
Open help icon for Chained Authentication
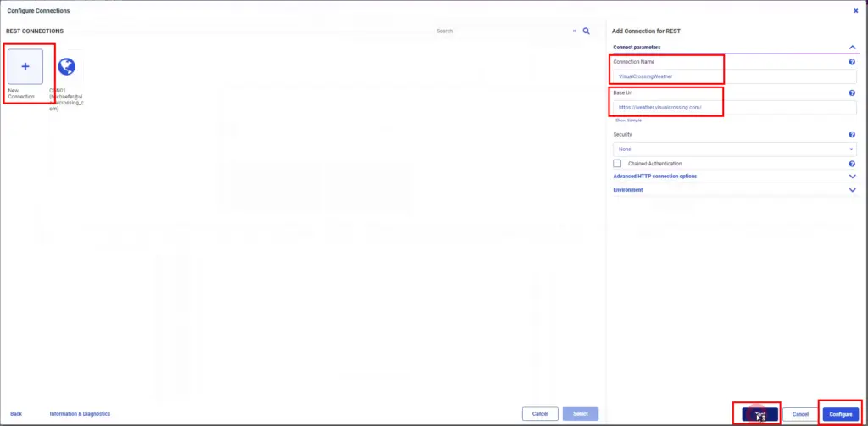[x=851, y=163]
